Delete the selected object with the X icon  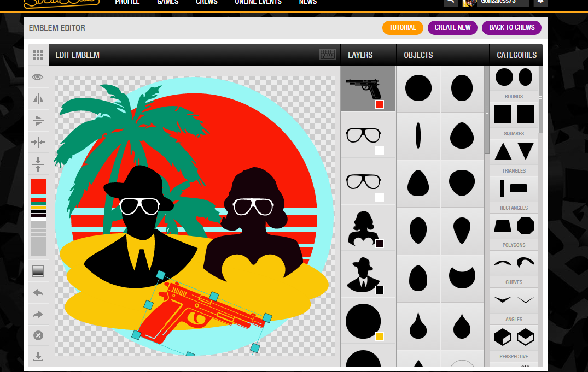(38, 335)
